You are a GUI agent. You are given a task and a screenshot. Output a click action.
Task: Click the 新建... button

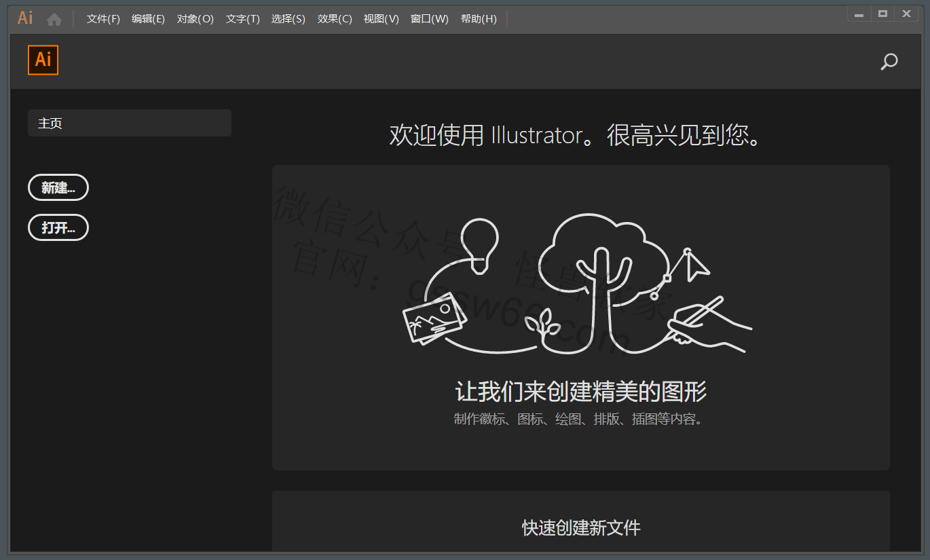(x=58, y=188)
